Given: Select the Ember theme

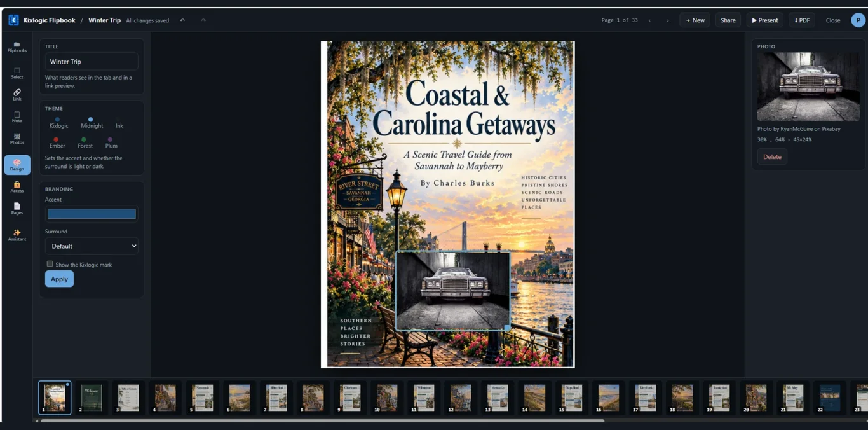Looking at the screenshot, I should point(57,142).
